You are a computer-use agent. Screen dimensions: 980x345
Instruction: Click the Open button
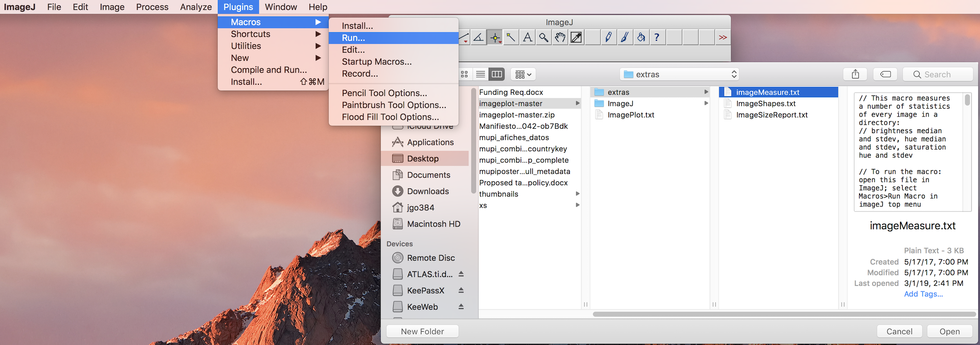[949, 331]
